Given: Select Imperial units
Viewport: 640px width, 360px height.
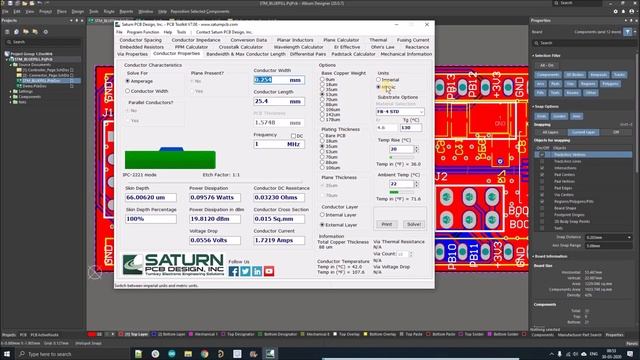Looking at the screenshot, I should pos(378,80).
